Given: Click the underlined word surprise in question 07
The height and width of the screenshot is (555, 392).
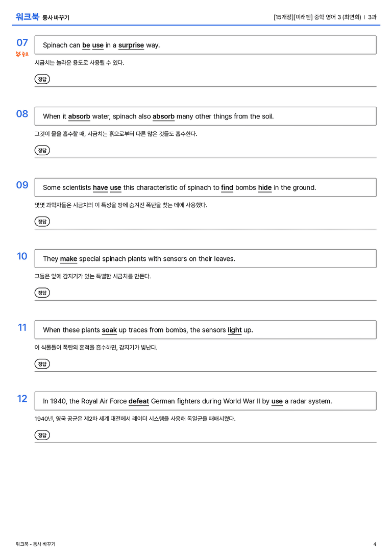Looking at the screenshot, I should pos(131,45).
